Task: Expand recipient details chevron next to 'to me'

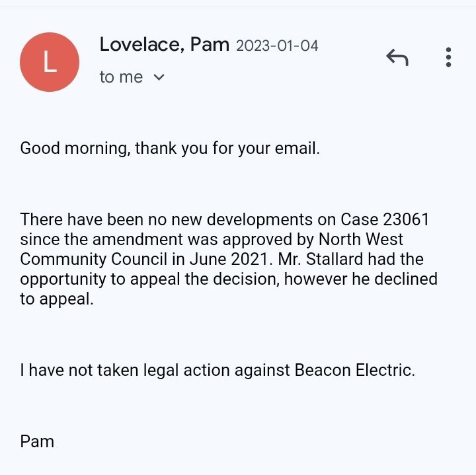Action: (x=159, y=77)
